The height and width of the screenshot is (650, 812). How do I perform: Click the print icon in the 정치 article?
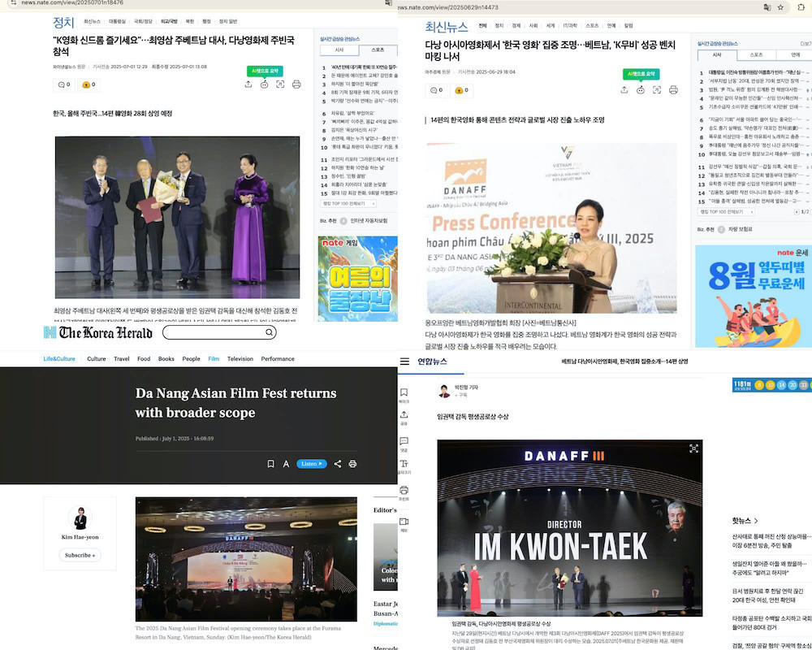click(296, 84)
